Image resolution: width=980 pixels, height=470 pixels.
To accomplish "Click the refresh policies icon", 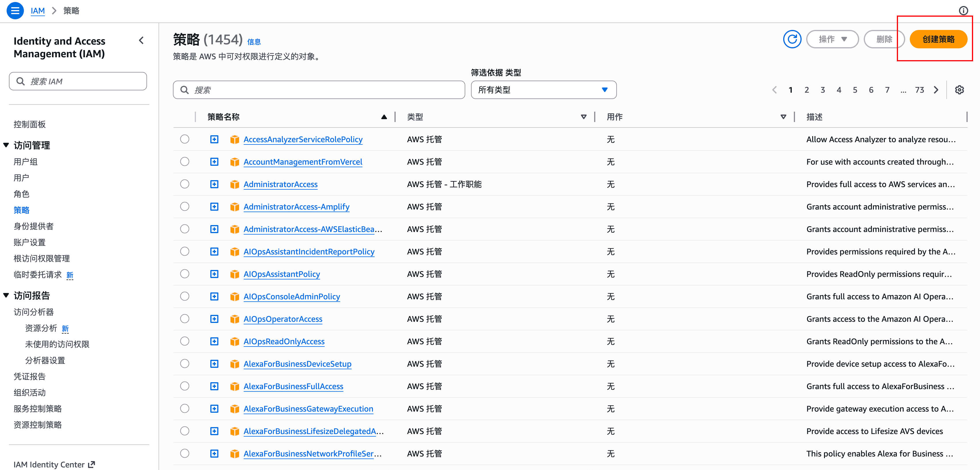I will (792, 39).
